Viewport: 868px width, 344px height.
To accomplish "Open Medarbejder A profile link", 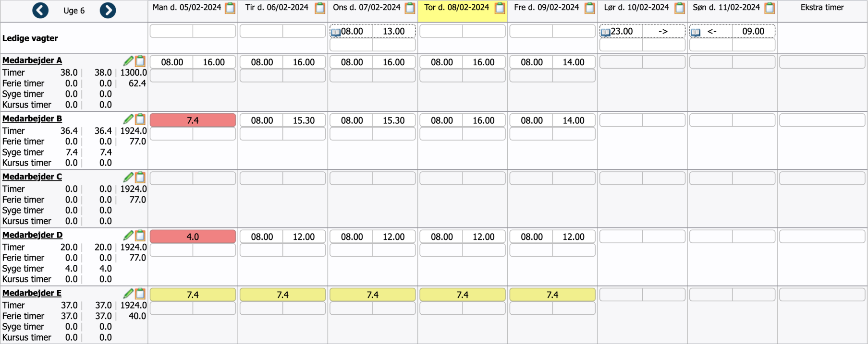I will pos(32,60).
